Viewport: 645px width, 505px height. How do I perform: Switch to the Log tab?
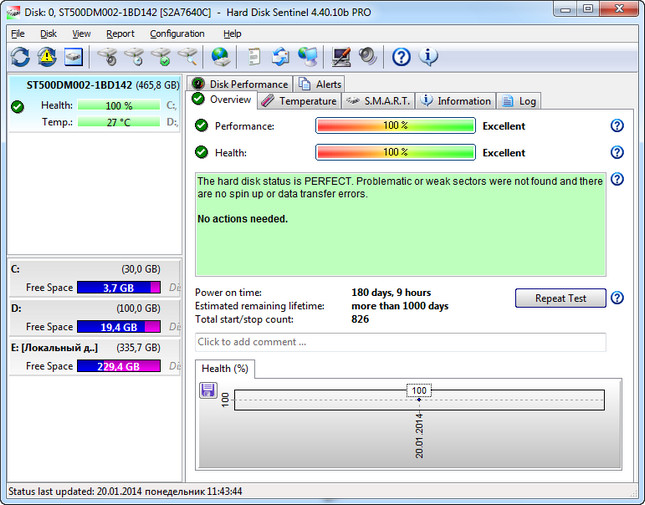(x=519, y=101)
